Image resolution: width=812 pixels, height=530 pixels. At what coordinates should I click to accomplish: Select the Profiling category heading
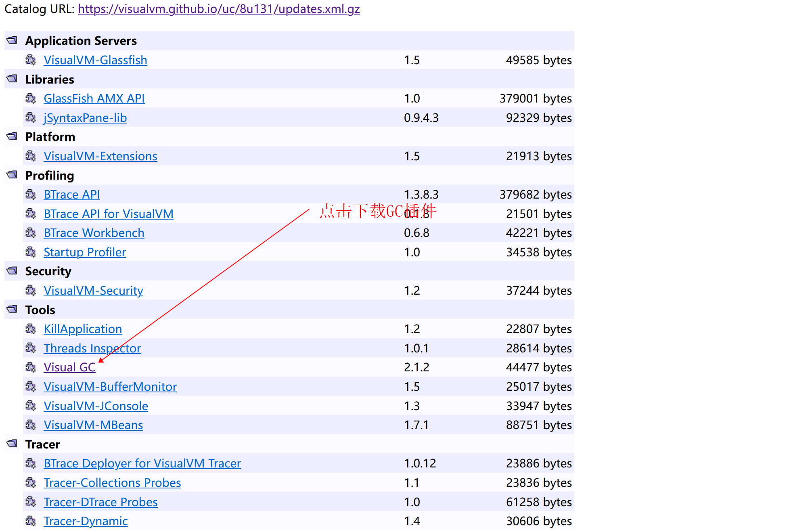pos(50,176)
